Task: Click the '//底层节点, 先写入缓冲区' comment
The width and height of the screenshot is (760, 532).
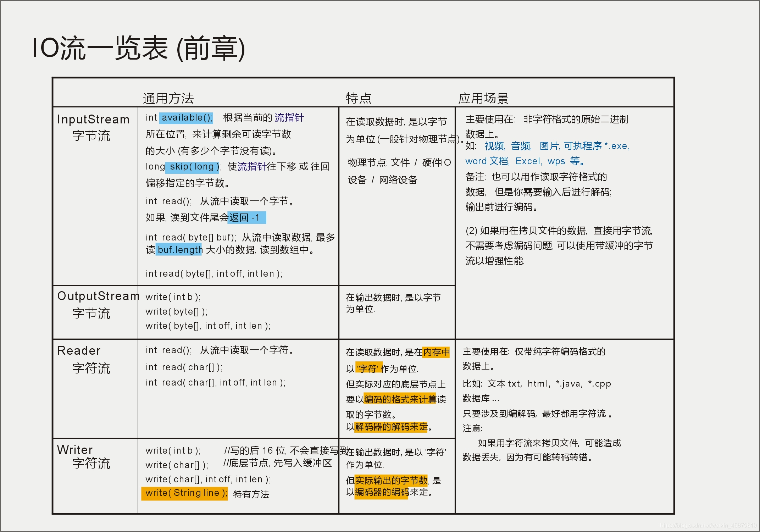Action: tap(278, 463)
